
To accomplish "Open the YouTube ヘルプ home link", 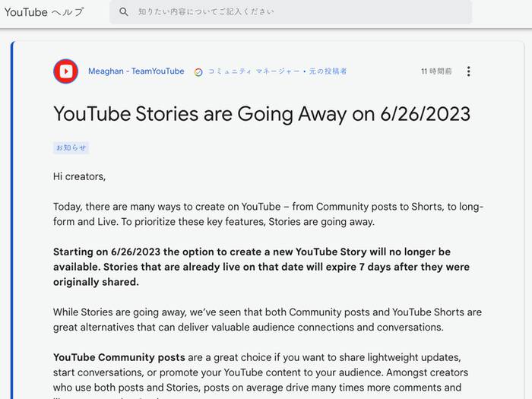I will click(44, 12).
